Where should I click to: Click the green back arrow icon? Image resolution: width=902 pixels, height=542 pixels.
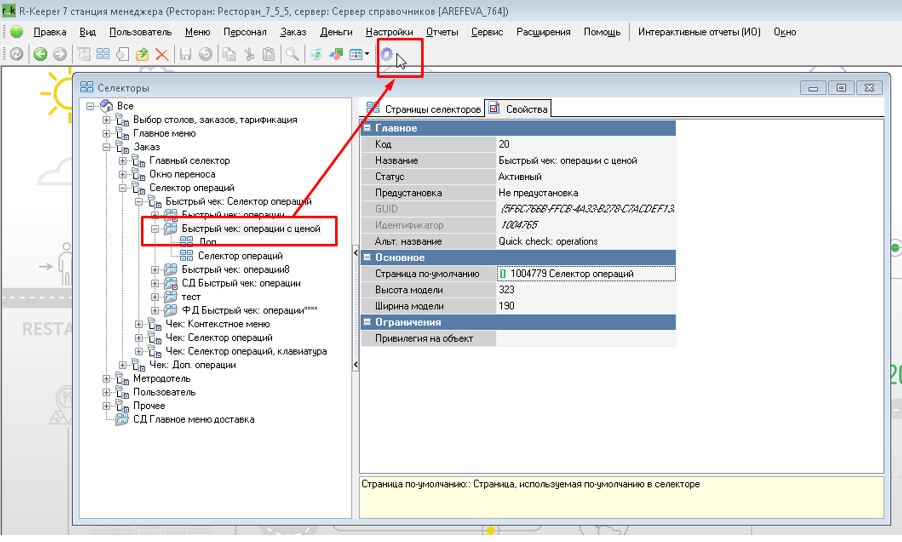coord(41,54)
